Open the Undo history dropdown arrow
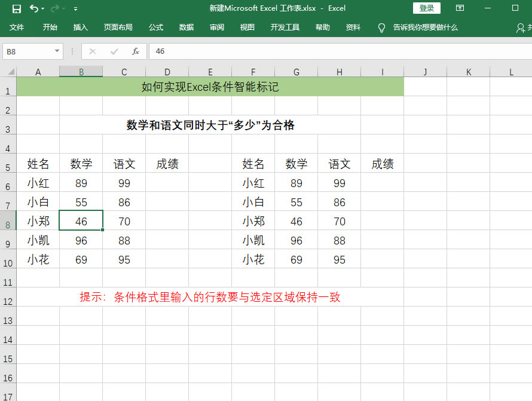The height and width of the screenshot is (401, 532). (x=44, y=8)
